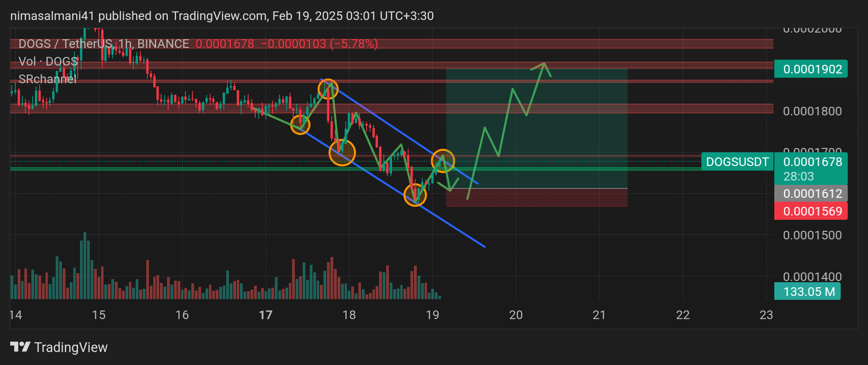
Task: Click the DOGS / TetherUS chart title
Action: [x=104, y=44]
